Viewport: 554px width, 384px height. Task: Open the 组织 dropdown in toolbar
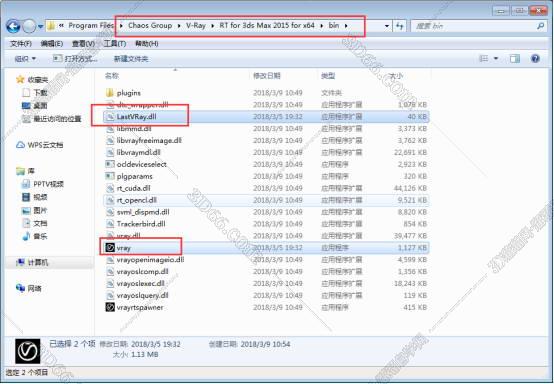point(25,59)
